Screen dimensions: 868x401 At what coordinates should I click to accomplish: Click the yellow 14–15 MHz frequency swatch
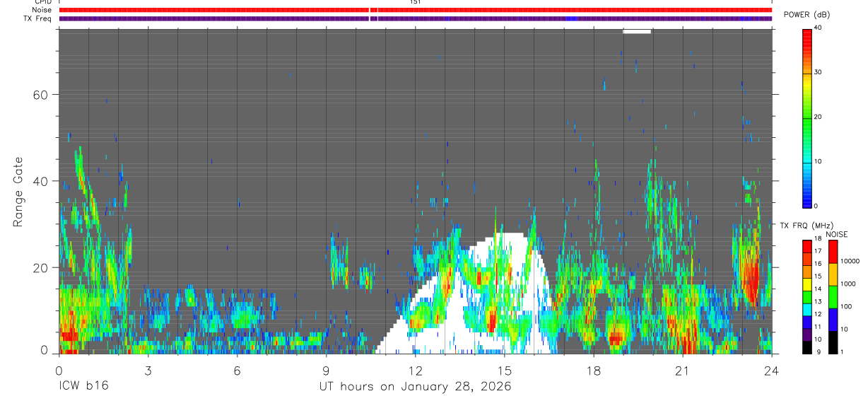pyautogui.click(x=807, y=284)
